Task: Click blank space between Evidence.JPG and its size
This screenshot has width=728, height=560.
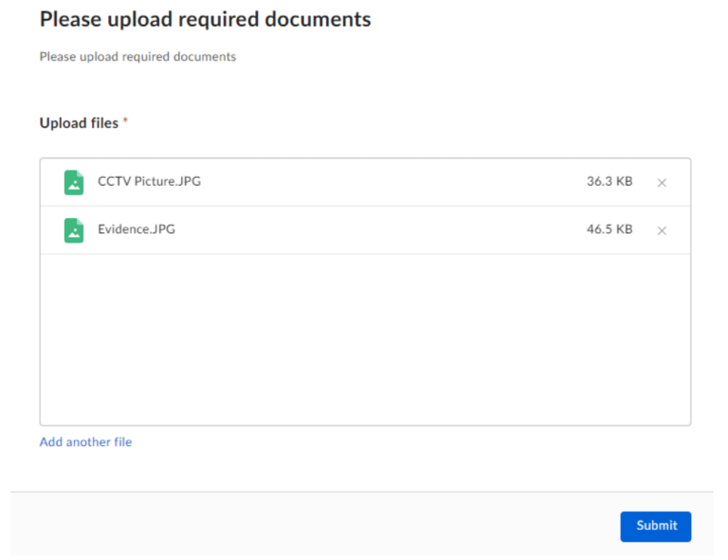Action: 379,230
